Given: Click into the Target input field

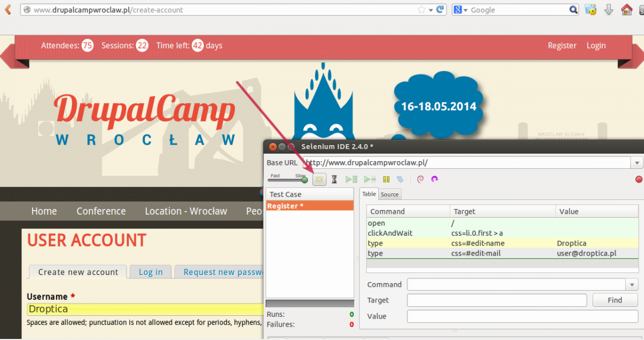Looking at the screenshot, I should click(497, 300).
